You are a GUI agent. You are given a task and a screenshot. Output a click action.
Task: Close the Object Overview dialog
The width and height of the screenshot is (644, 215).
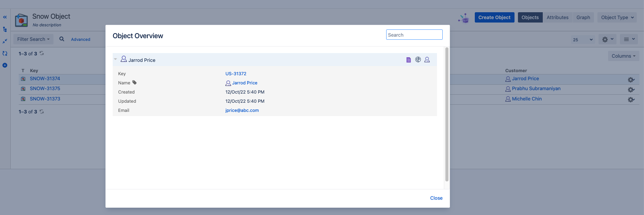point(436,198)
